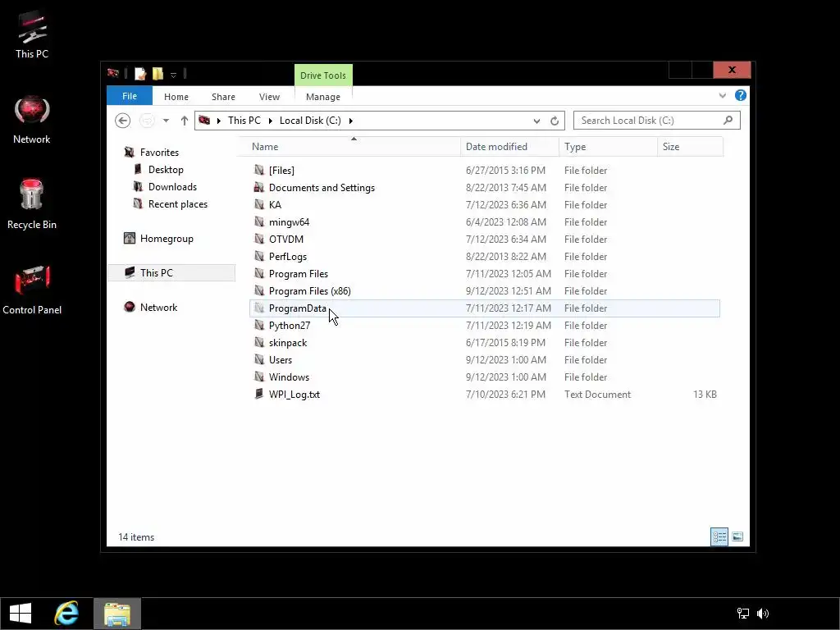Open the Network desktop icon
The height and width of the screenshot is (630, 840).
pyautogui.click(x=32, y=120)
